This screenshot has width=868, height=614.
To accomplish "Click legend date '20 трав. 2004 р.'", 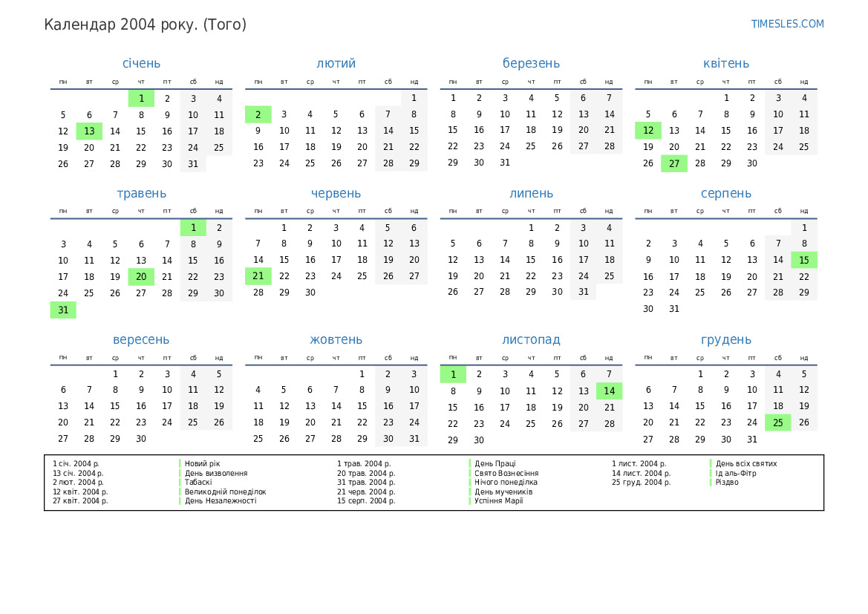I will click(x=366, y=473).
